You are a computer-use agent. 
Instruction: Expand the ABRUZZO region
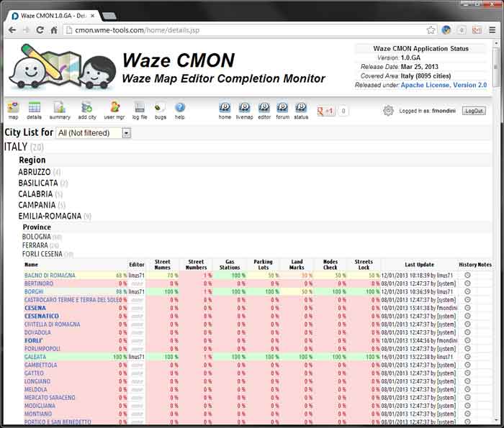pos(35,172)
